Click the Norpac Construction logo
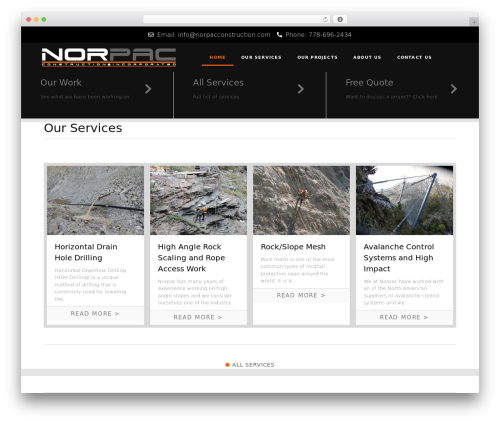Image resolution: width=500 pixels, height=423 pixels. [x=109, y=57]
